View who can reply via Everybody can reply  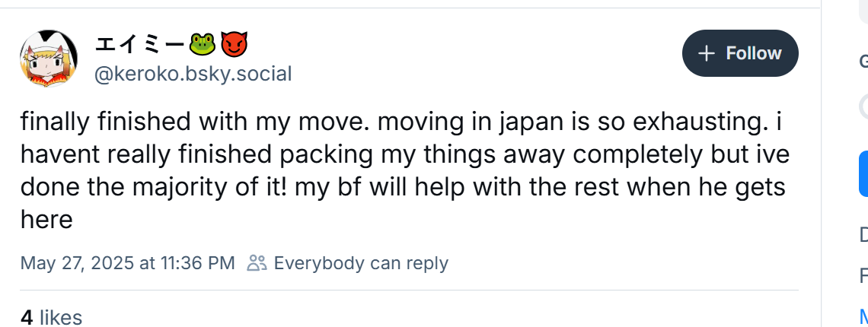pyautogui.click(x=361, y=263)
